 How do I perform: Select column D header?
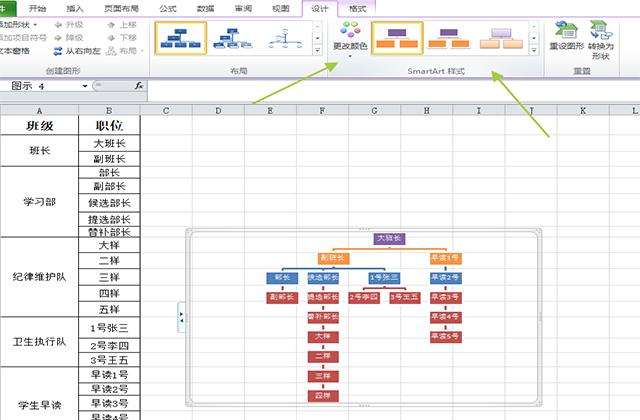(218, 111)
